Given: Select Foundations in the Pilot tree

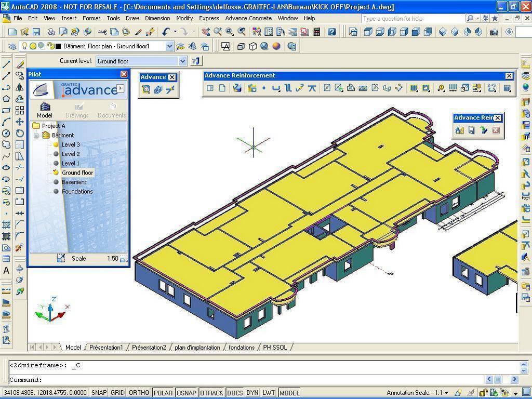Looking at the screenshot, I should [77, 191].
